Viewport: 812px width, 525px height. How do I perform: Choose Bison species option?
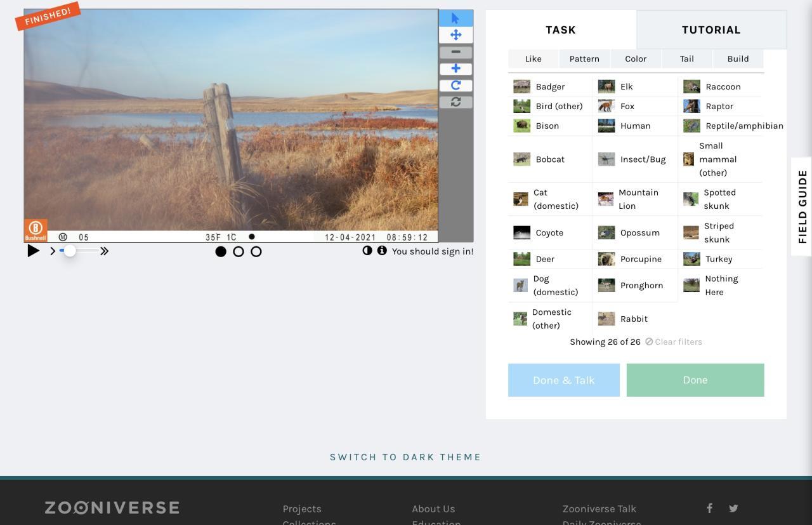550,126
